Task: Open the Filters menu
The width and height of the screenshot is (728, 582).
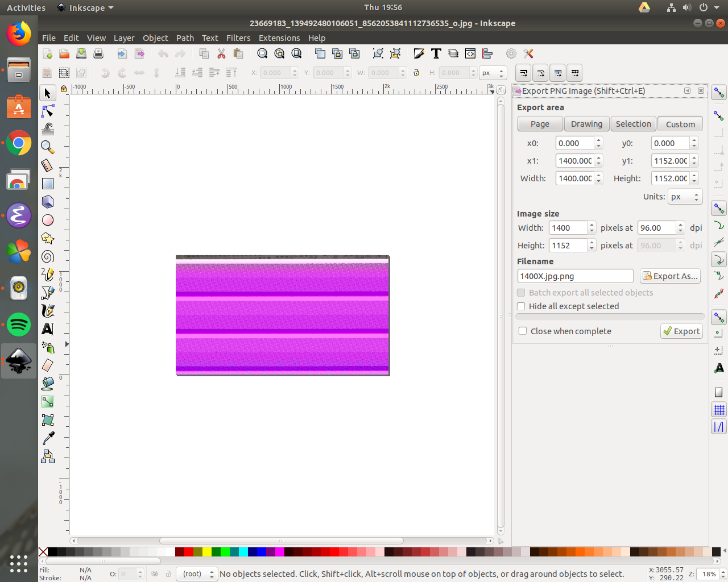Action: (x=238, y=38)
